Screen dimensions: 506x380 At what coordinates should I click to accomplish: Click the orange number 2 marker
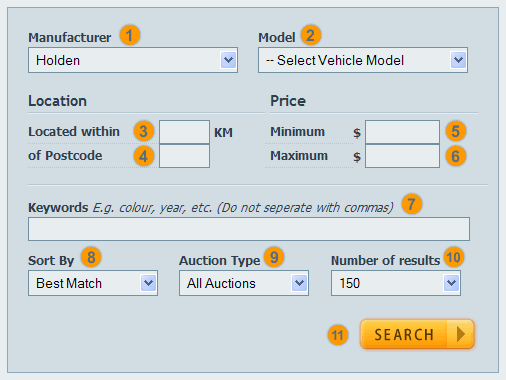coord(311,35)
